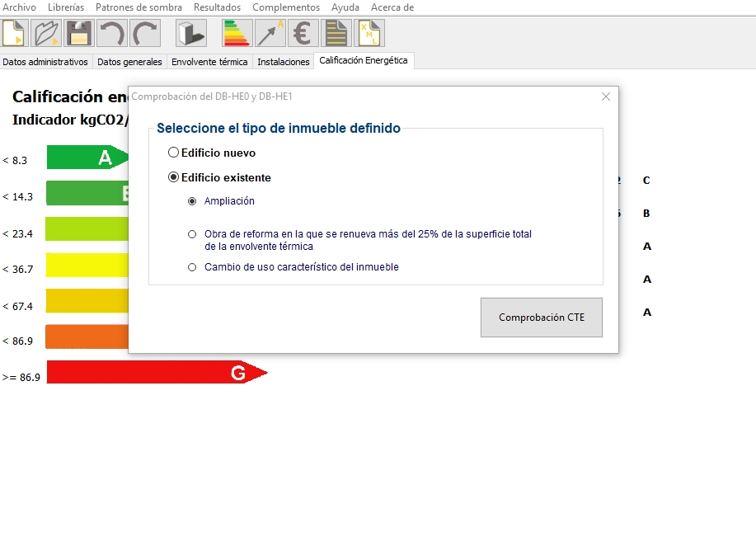
Task: Click the energy rating label icon
Action: [237, 34]
